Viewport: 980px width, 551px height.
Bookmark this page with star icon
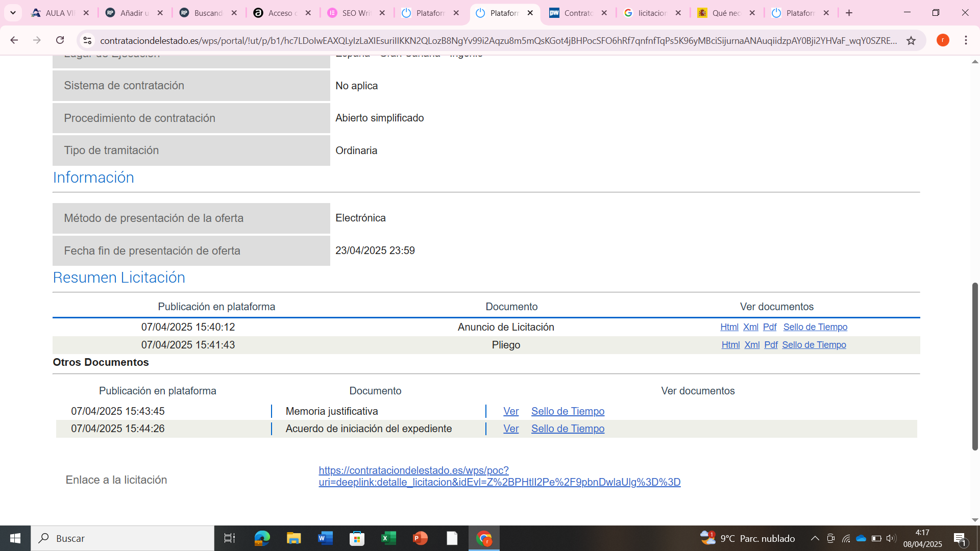(911, 40)
